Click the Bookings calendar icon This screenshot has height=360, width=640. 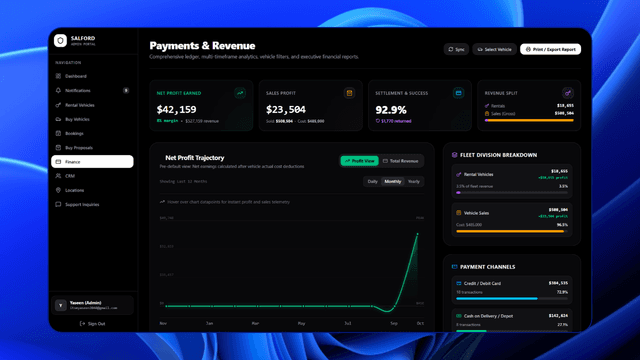point(58,133)
